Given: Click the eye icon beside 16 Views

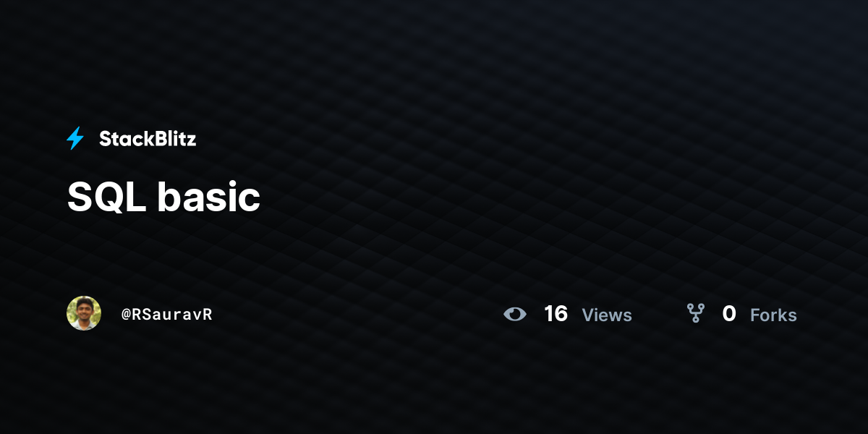Looking at the screenshot, I should pyautogui.click(x=515, y=314).
